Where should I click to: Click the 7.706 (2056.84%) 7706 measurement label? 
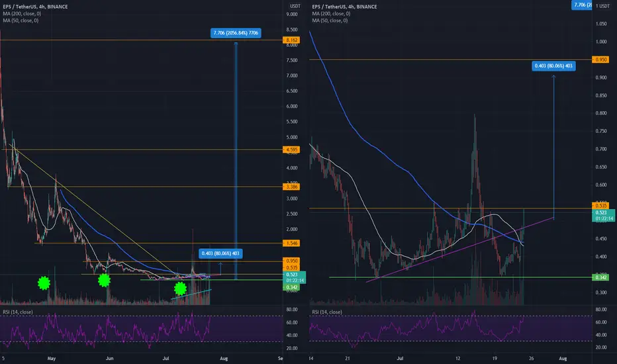coord(236,33)
